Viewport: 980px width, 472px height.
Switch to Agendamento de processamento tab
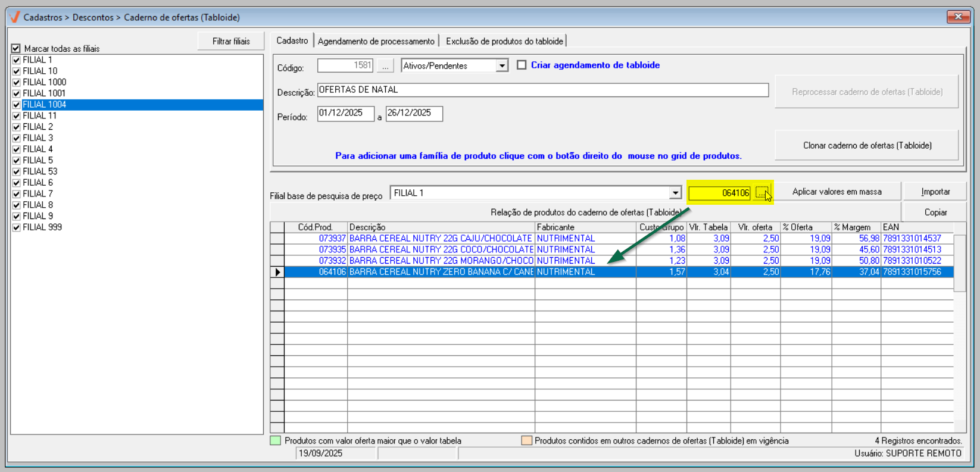click(376, 41)
